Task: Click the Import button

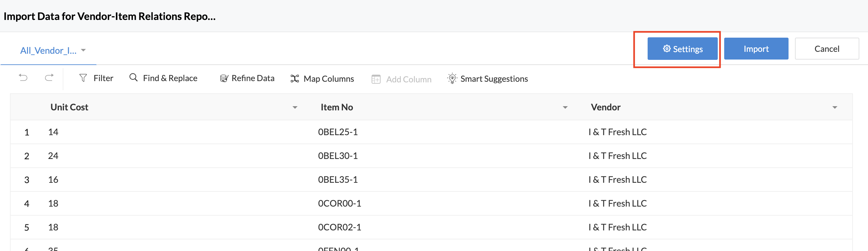Action: tap(756, 49)
